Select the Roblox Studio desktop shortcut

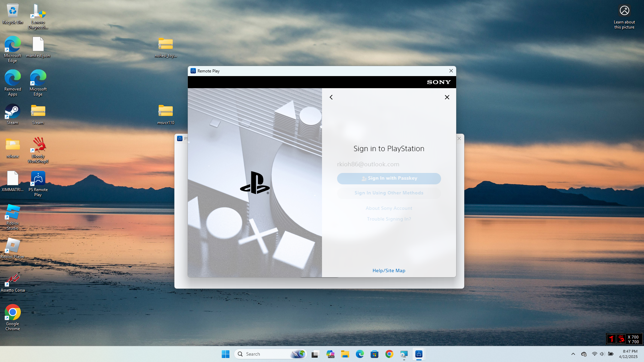point(13,217)
